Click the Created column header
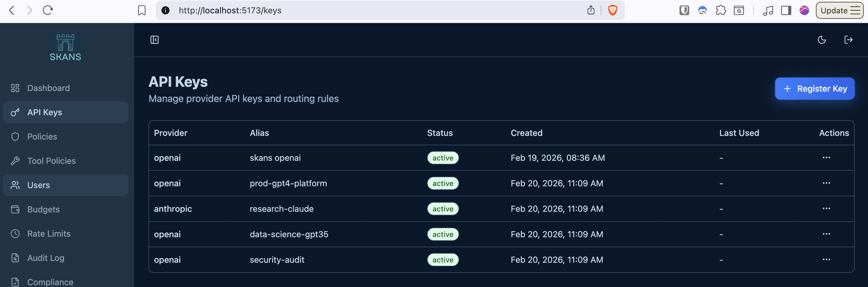Viewport: 868px width, 287px height. (x=526, y=133)
